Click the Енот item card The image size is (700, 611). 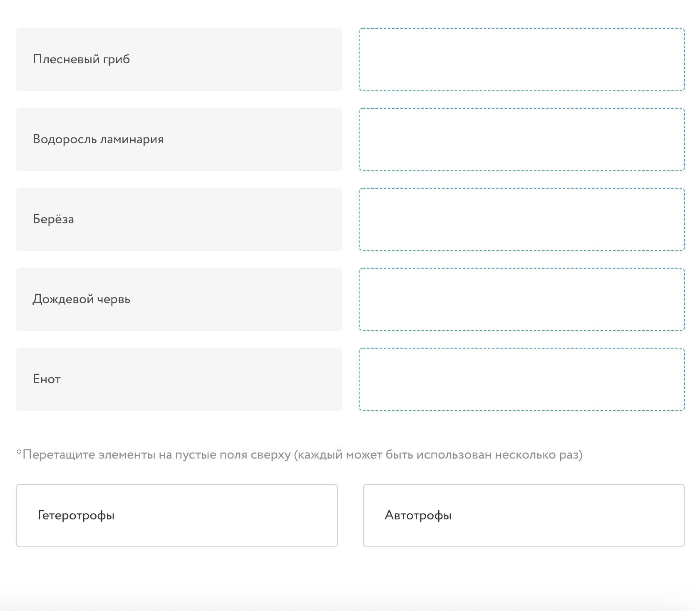(179, 379)
